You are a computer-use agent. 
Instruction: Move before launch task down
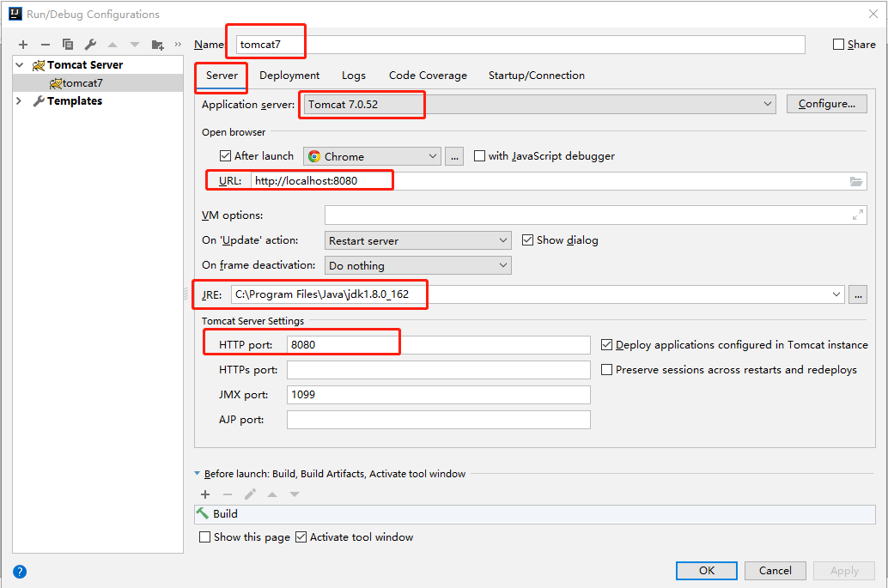295,494
